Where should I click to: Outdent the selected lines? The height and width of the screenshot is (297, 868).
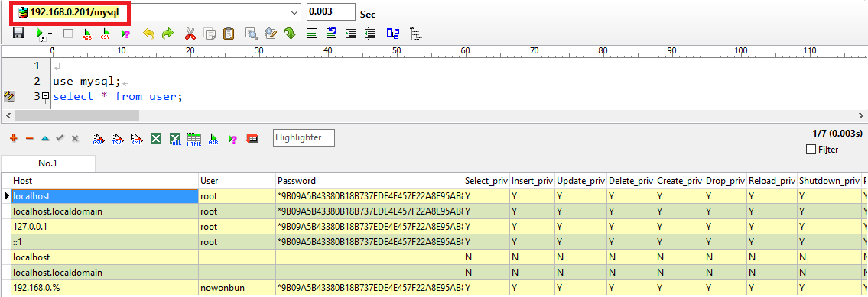(x=370, y=34)
